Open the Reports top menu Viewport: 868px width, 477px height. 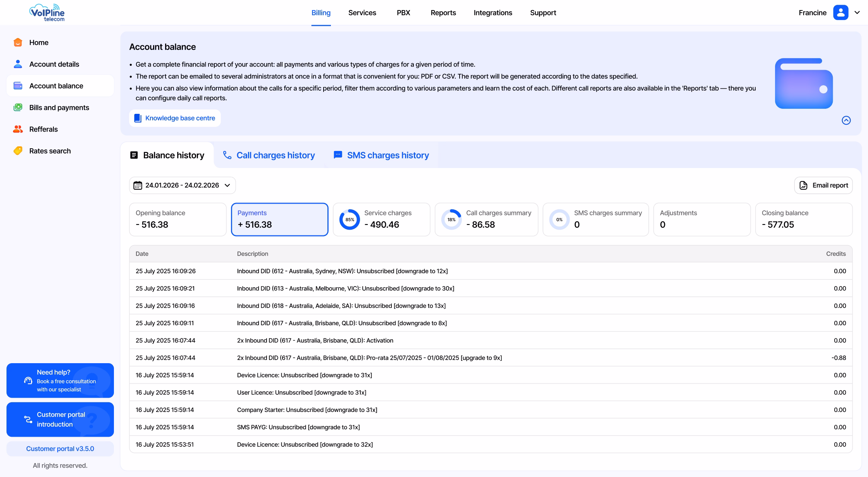point(443,13)
